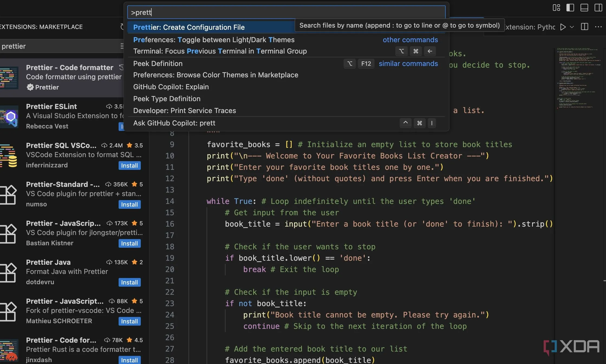Viewport: 606px width, 364px height.
Task: Select Preferences: Toggle between Light/Dark Themes
Action: pyautogui.click(x=286, y=40)
